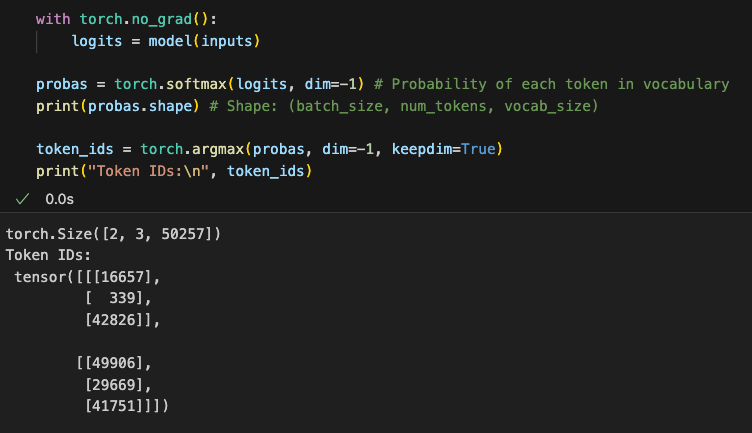Click the 'logits' variable being assigned
The width and height of the screenshot is (752, 433).
click(x=98, y=41)
